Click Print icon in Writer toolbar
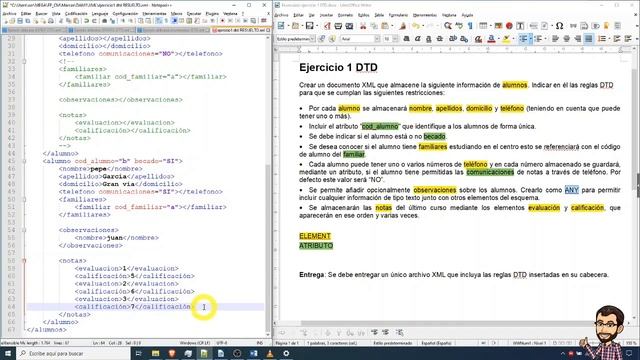Viewport: 640px width, 360px height. (338, 26)
